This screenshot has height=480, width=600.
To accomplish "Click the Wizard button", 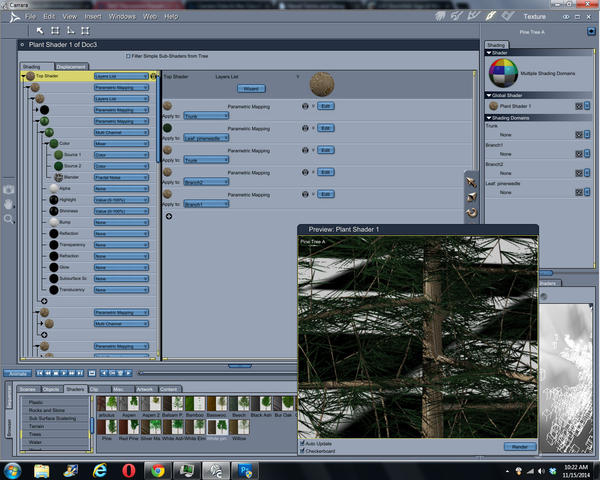I will pos(251,88).
